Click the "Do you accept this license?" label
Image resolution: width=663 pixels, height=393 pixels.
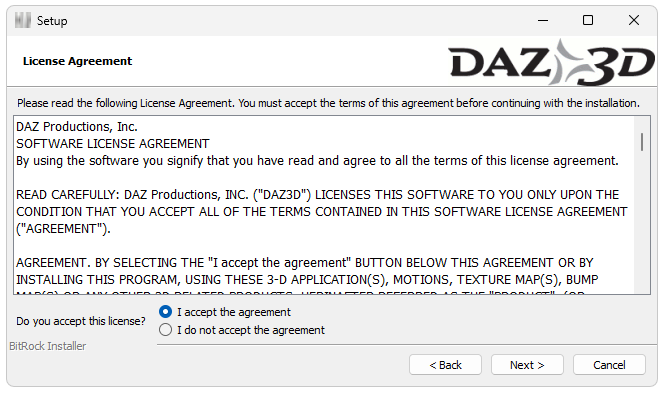pyautogui.click(x=80, y=321)
